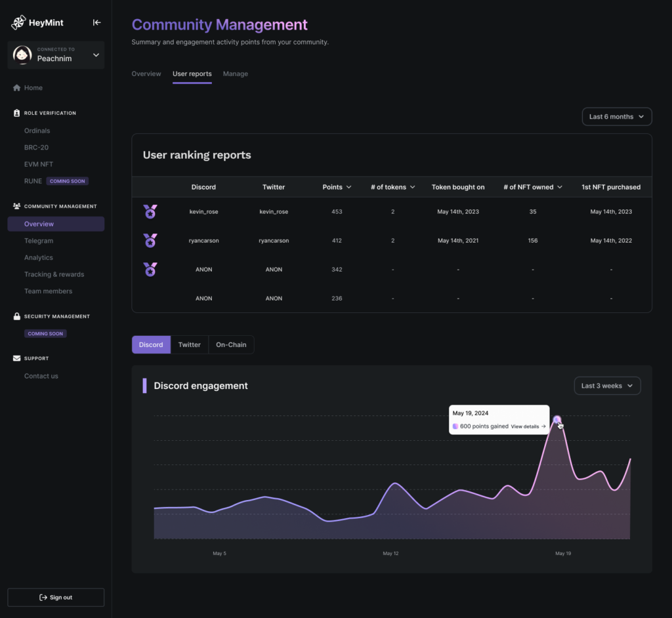Click ryancarson's medal icon
Screen dimensions: 672x618
click(150, 241)
